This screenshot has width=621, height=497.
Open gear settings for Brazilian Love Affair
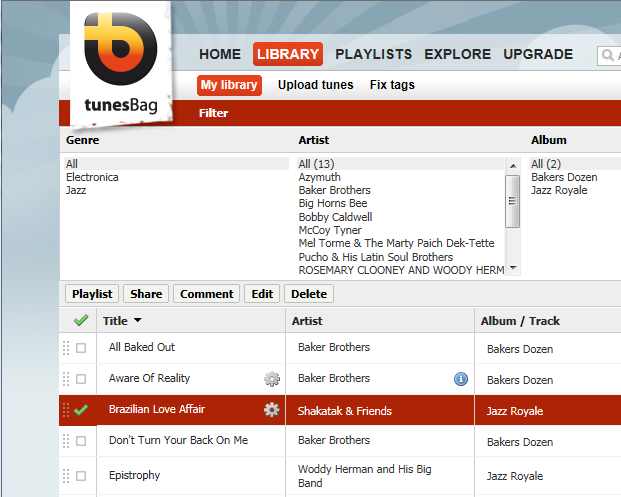pos(272,410)
